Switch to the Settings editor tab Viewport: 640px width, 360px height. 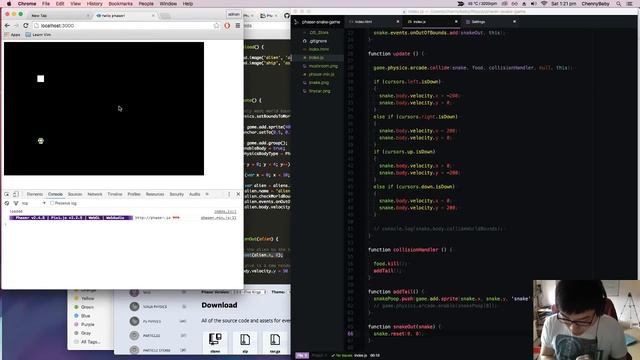pos(478,22)
